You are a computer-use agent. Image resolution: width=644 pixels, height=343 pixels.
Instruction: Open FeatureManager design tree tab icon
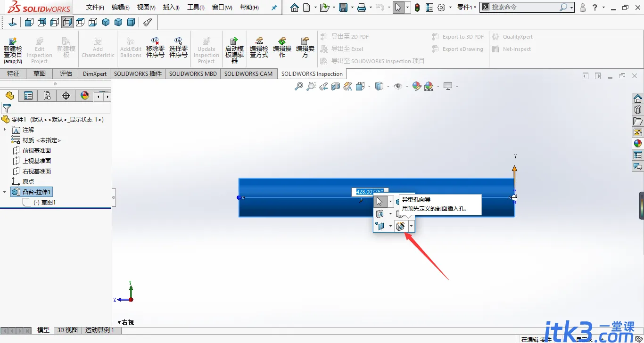pyautogui.click(x=9, y=96)
